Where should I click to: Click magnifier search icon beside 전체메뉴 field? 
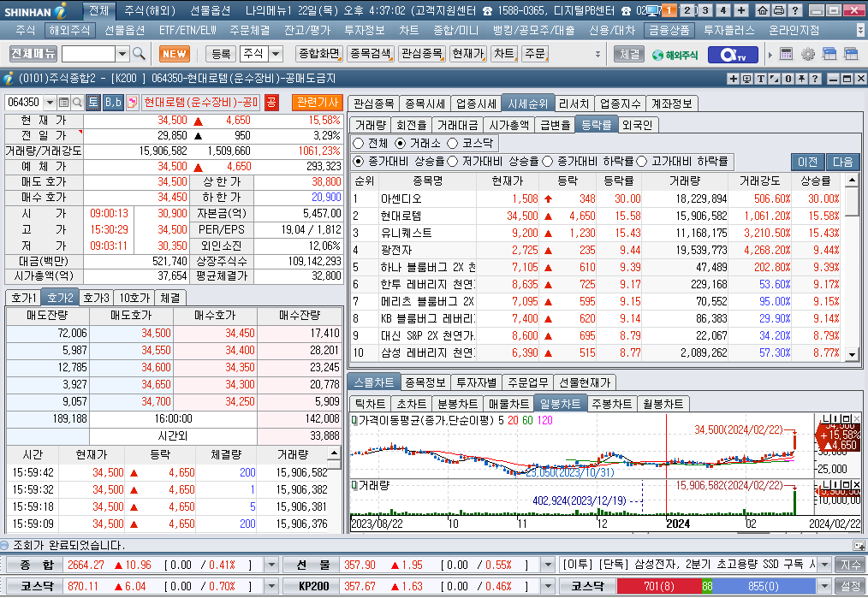[x=139, y=54]
